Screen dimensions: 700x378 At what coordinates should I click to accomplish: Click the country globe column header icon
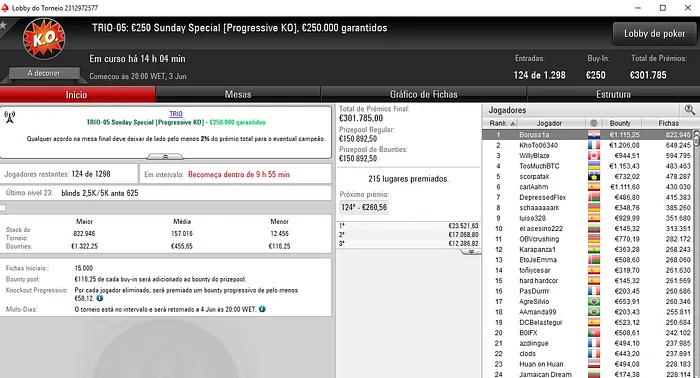(593, 123)
